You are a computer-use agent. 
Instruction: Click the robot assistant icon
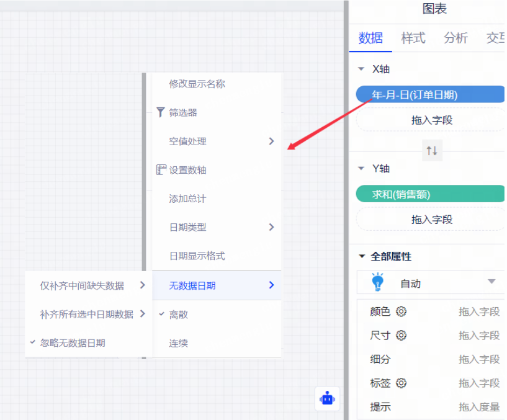327,398
